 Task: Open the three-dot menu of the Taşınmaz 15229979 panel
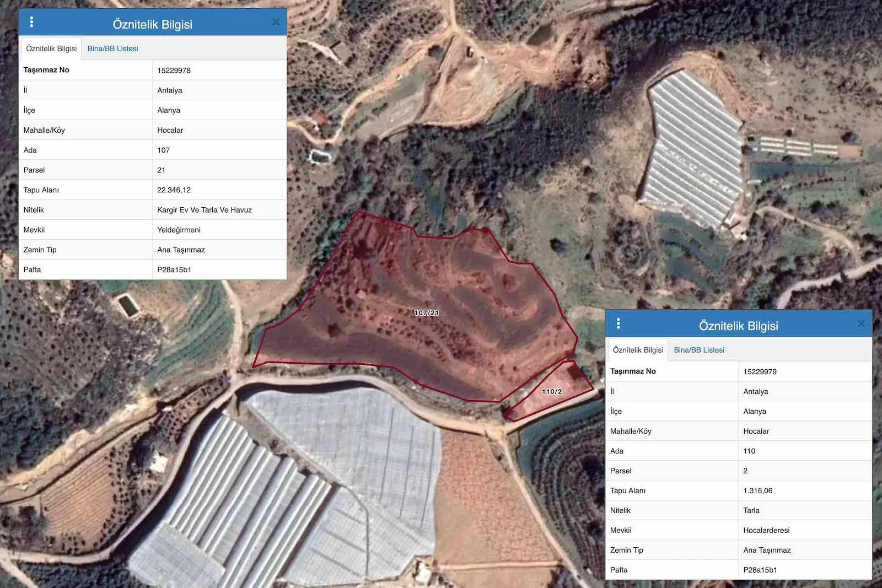click(x=618, y=323)
